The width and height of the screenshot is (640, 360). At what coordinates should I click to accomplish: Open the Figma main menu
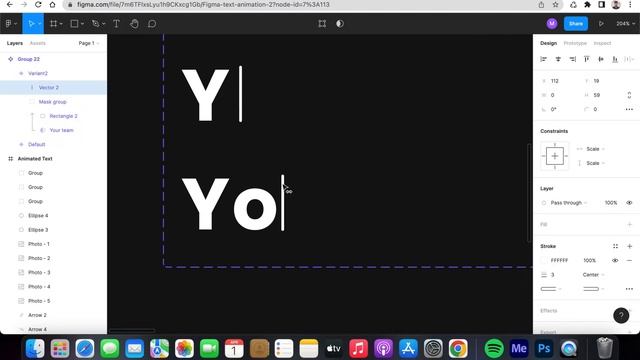[11, 24]
